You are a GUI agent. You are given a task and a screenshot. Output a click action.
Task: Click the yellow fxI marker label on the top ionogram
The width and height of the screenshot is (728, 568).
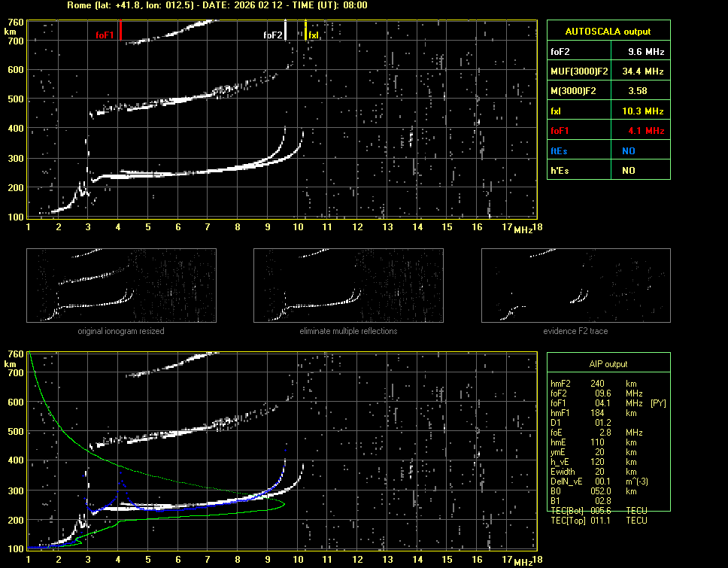pos(314,35)
